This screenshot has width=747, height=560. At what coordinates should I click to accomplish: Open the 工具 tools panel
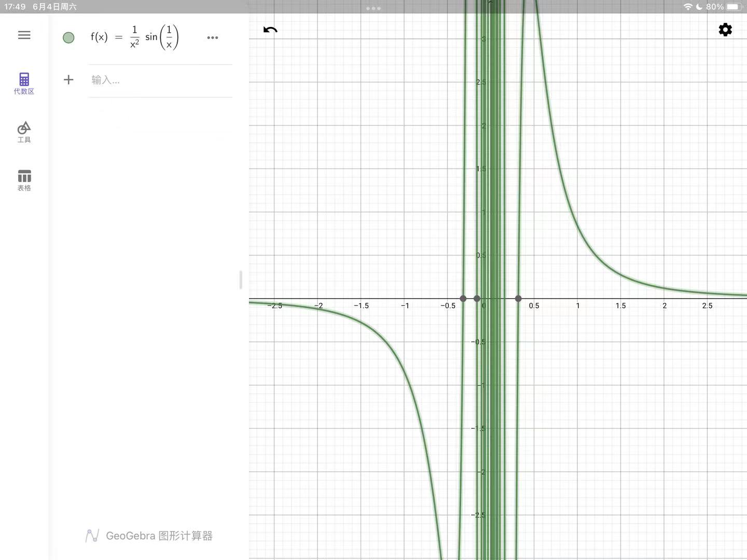pyautogui.click(x=24, y=132)
